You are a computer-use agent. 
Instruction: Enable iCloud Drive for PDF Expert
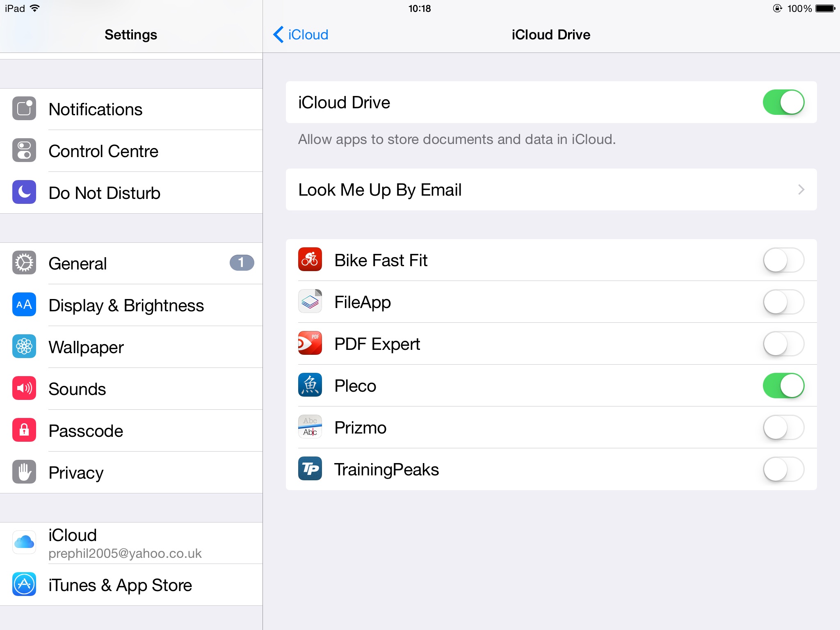point(783,344)
